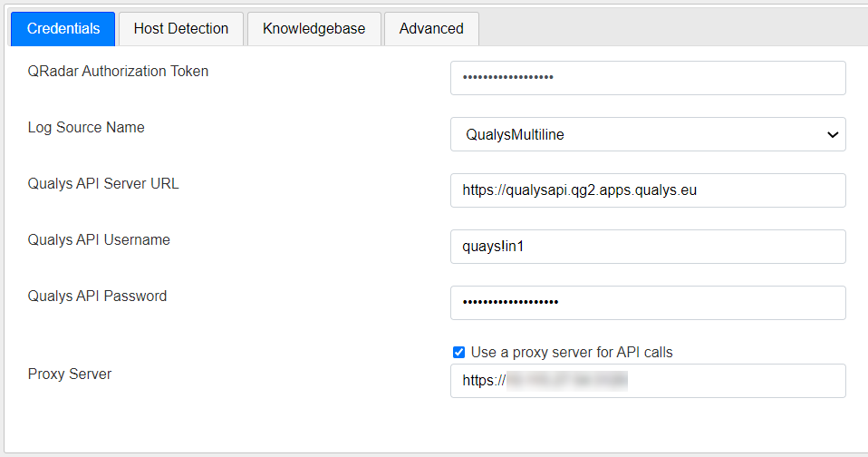Open the Knowledgebase tab
868x457 pixels.
pyautogui.click(x=313, y=28)
